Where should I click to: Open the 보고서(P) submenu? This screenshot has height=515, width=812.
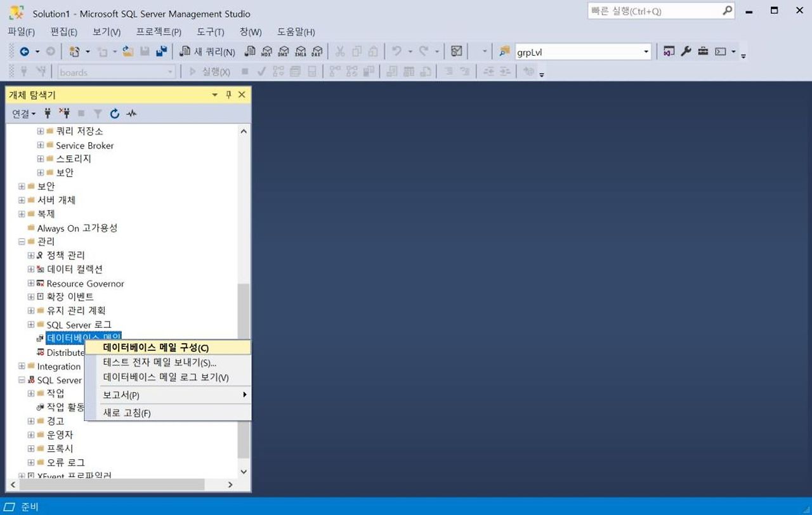point(168,395)
